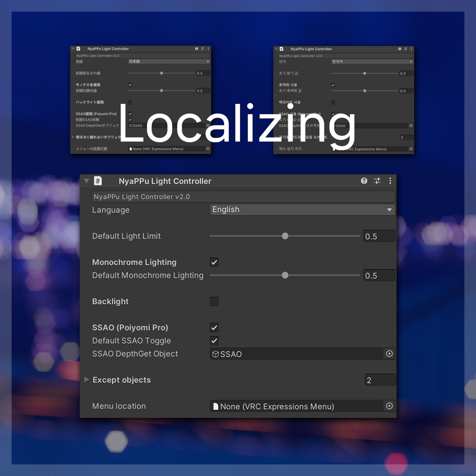Open help for English NyaPPu Light Controller
The image size is (476, 476).
(364, 181)
